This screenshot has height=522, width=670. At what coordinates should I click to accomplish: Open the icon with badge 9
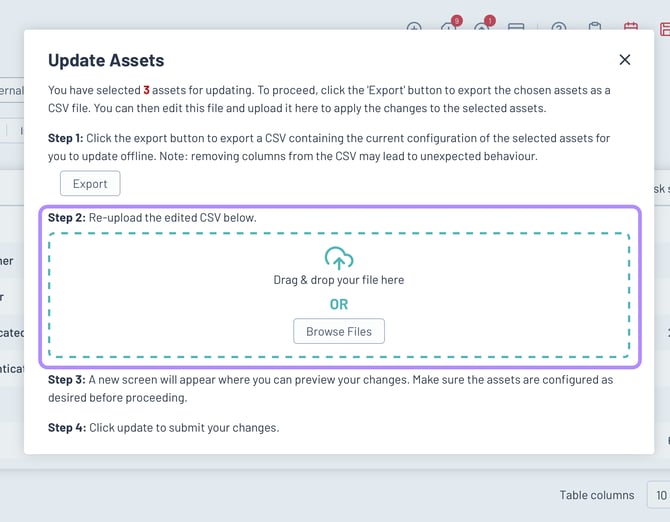[449, 27]
